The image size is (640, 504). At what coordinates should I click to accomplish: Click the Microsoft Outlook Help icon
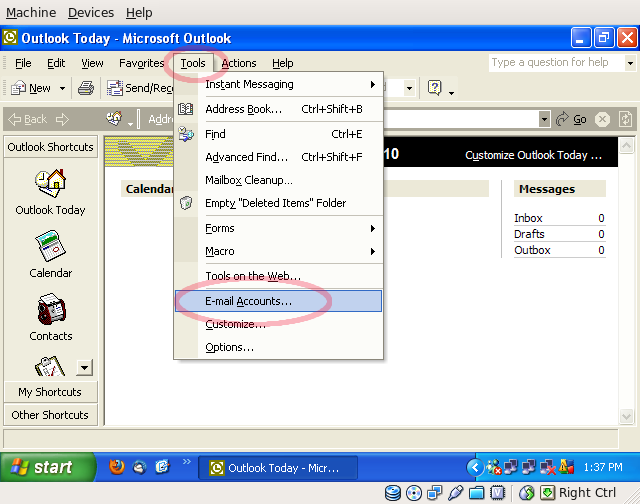pos(435,87)
